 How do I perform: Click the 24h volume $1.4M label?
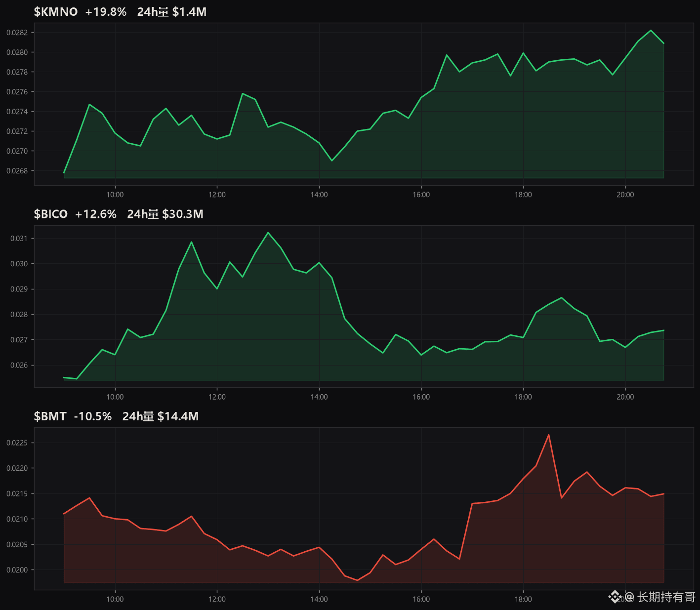point(172,12)
